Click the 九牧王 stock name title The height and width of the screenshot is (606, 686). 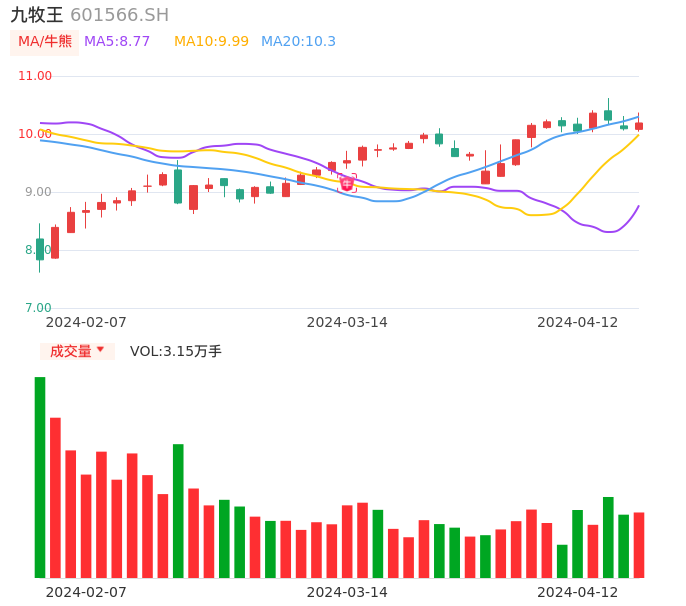click(x=37, y=15)
